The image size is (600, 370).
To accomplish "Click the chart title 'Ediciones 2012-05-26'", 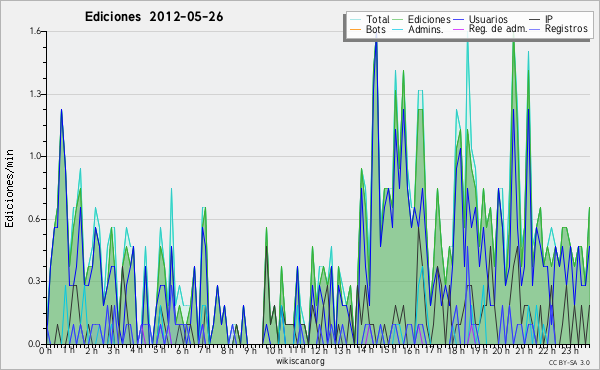I will tap(154, 17).
